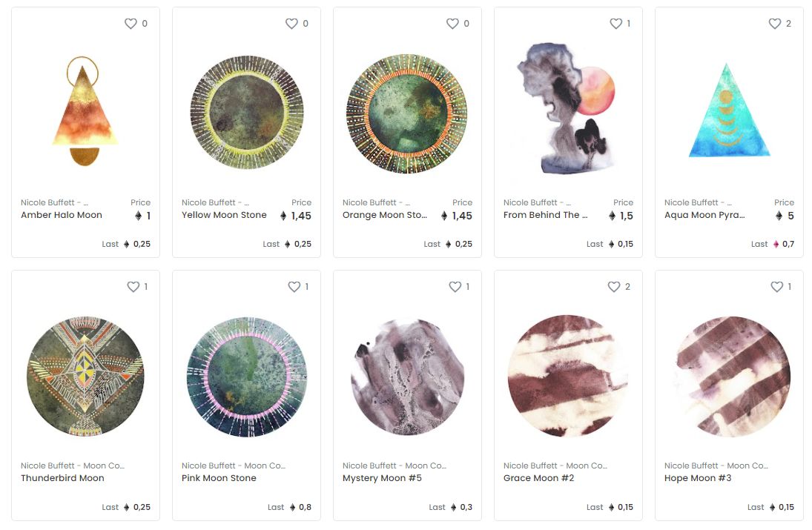812x530 pixels.
Task: Click the heart icon on Pink Moon Stone
Action: pos(294,286)
